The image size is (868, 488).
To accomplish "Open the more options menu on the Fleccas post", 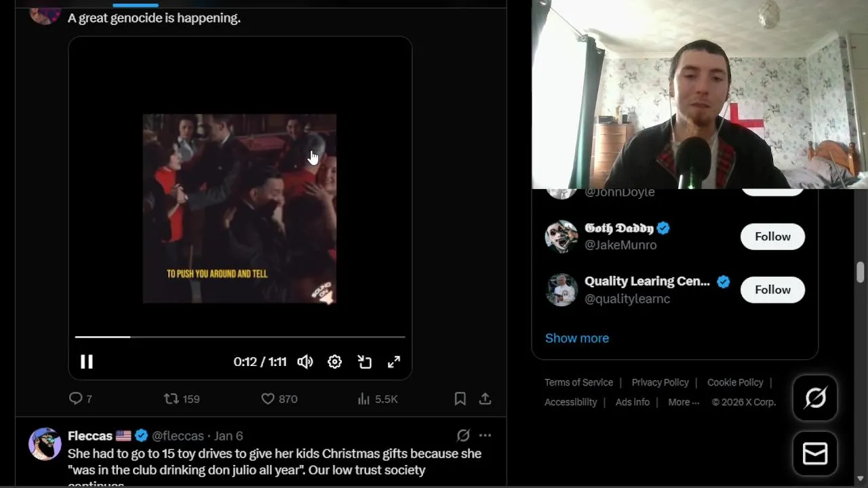I will pos(485,435).
